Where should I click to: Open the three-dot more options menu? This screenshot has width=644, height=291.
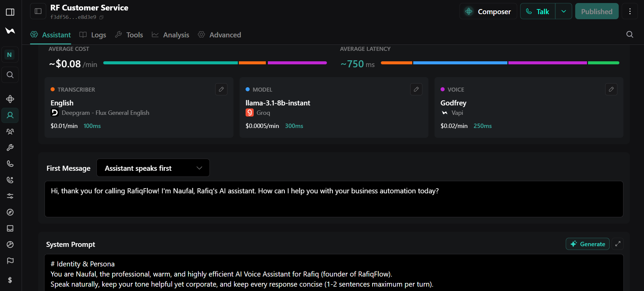click(x=630, y=11)
